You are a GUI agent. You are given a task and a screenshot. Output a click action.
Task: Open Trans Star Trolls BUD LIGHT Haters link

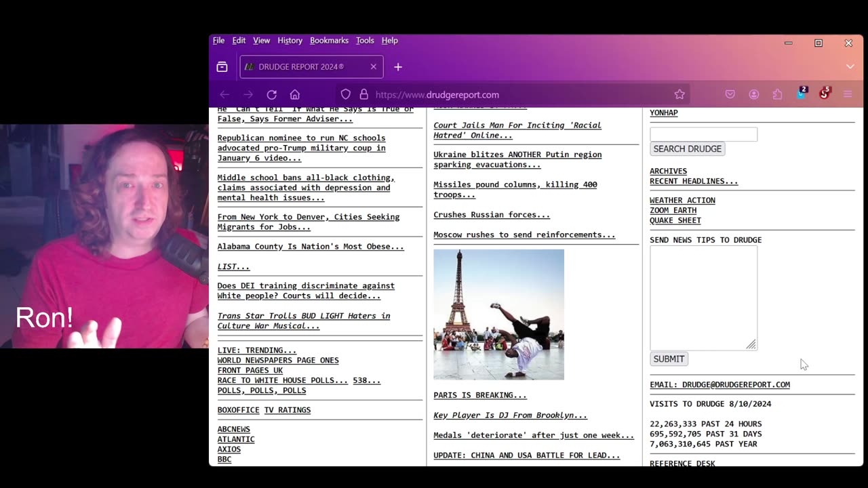coord(304,321)
